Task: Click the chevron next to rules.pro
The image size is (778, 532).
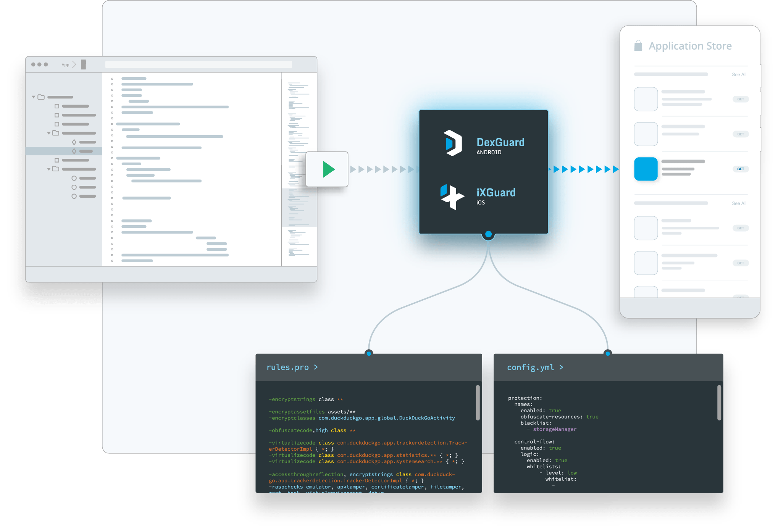Action: point(316,367)
